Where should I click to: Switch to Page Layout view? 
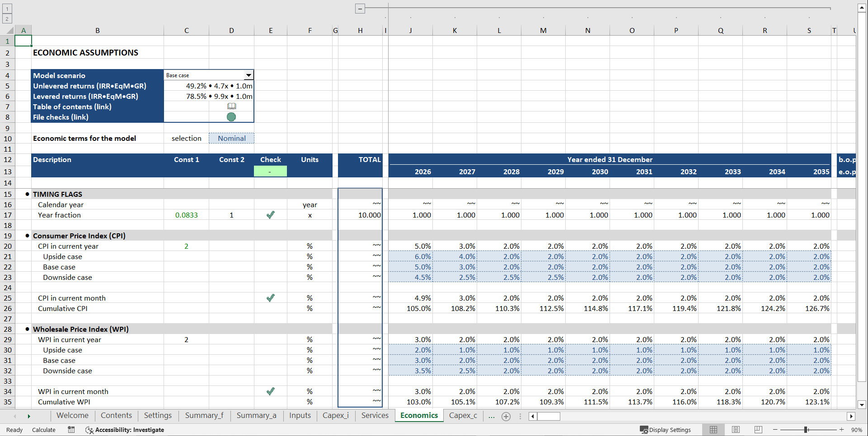tap(736, 430)
